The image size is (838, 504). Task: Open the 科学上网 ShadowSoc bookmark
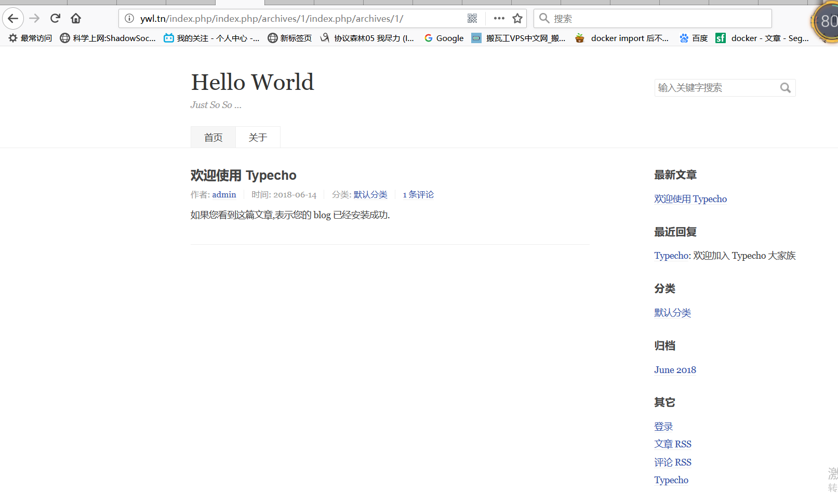[x=108, y=38]
